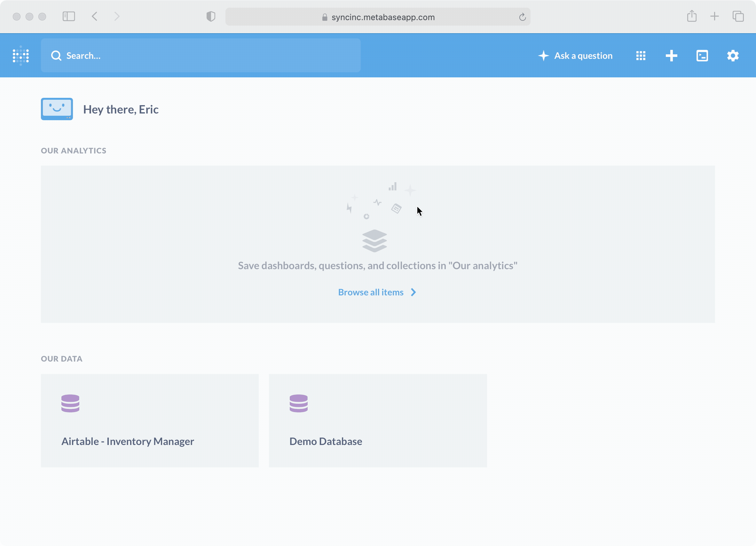This screenshot has height=546, width=756.
Task: Go forward with Safari forward arrow
Action: tap(117, 16)
